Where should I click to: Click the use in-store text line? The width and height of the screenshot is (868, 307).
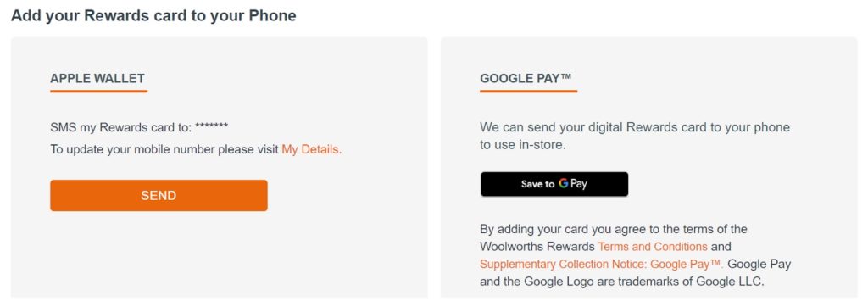pyautogui.click(x=522, y=146)
